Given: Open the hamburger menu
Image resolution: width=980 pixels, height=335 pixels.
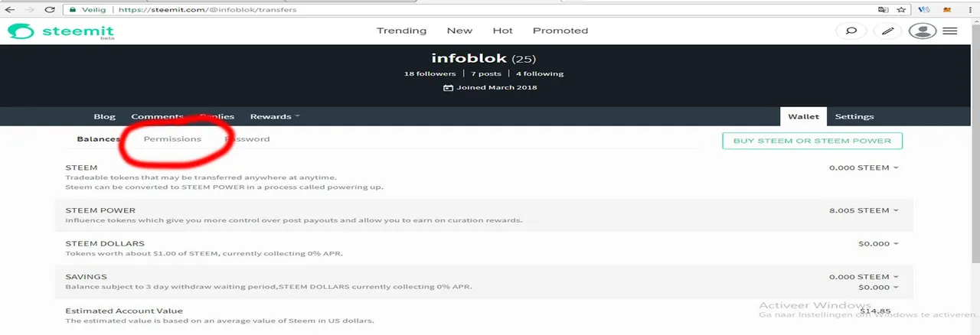Looking at the screenshot, I should pyautogui.click(x=950, y=31).
